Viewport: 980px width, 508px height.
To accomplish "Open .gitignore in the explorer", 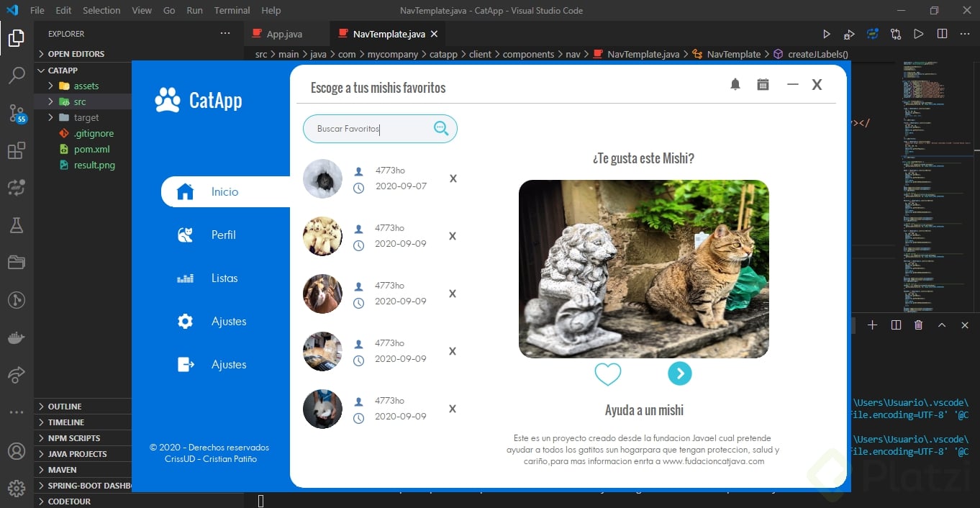I will click(94, 134).
